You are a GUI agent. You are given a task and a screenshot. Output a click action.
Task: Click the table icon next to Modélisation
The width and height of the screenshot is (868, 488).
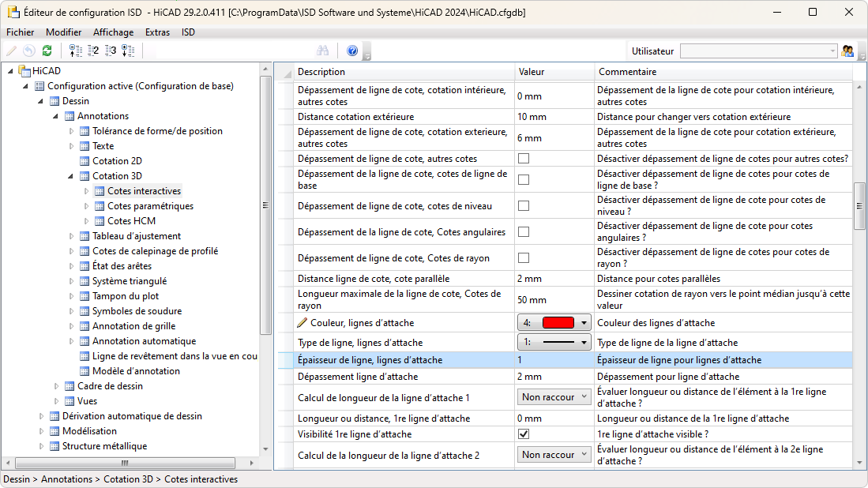tap(54, 431)
